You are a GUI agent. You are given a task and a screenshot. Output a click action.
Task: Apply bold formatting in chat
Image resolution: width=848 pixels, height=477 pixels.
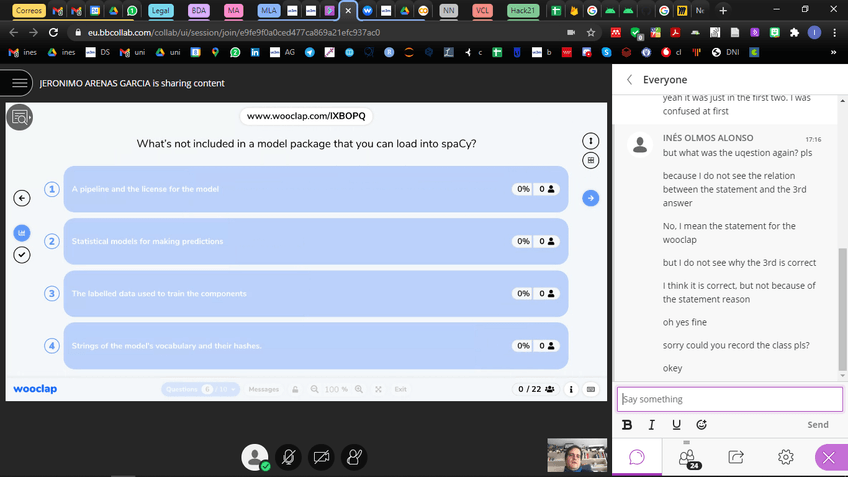(627, 425)
